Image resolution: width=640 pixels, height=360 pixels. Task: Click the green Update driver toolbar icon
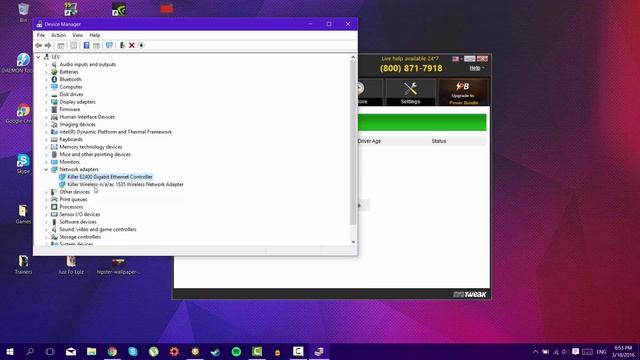122,45
